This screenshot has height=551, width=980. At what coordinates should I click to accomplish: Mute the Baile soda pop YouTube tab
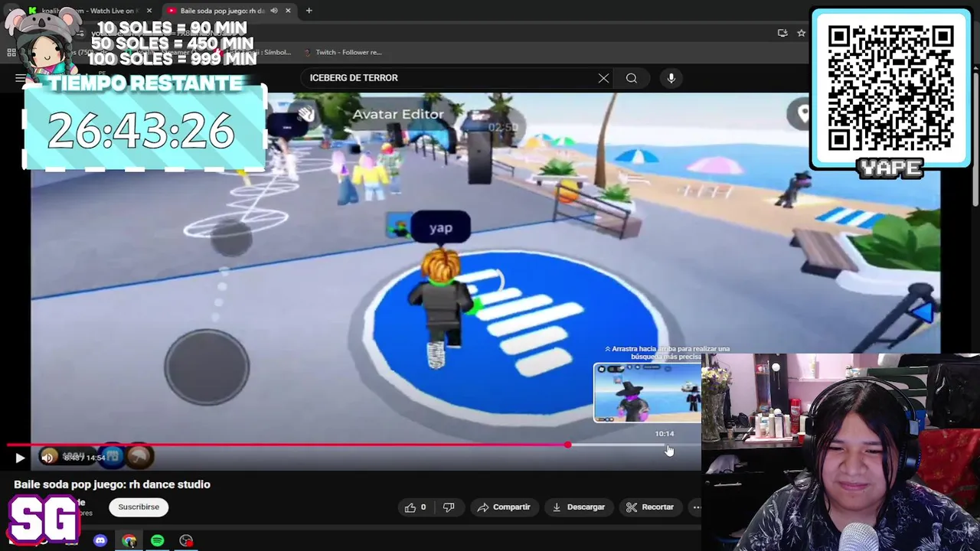coord(273,11)
